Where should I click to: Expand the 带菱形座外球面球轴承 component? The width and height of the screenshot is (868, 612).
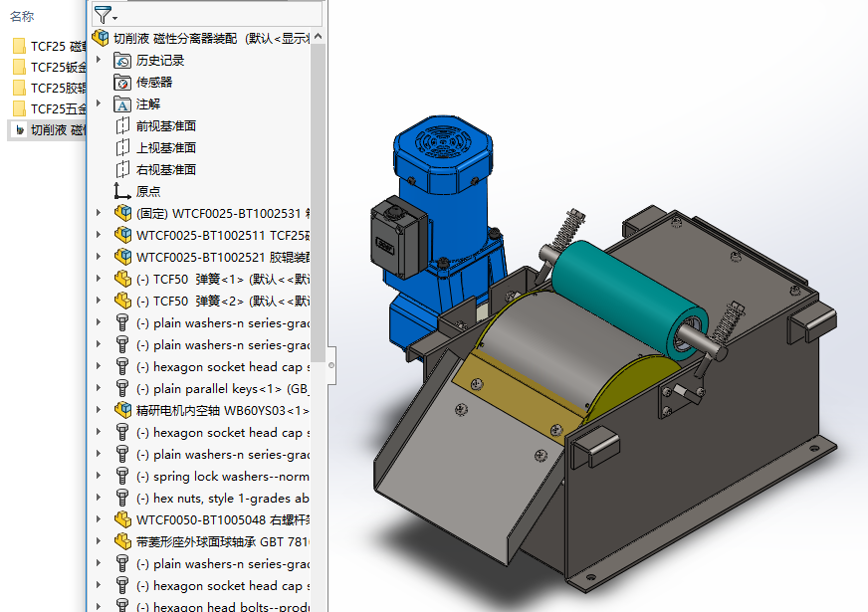[99, 541]
